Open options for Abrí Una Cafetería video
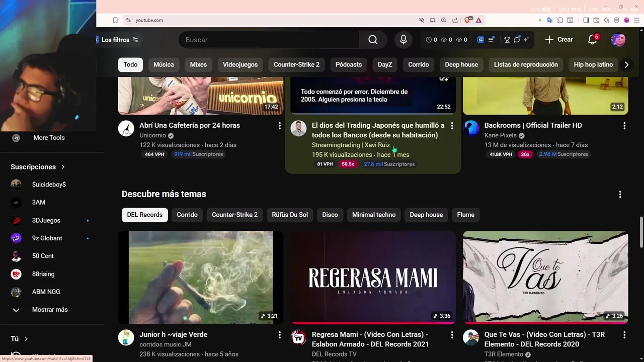 click(x=280, y=126)
